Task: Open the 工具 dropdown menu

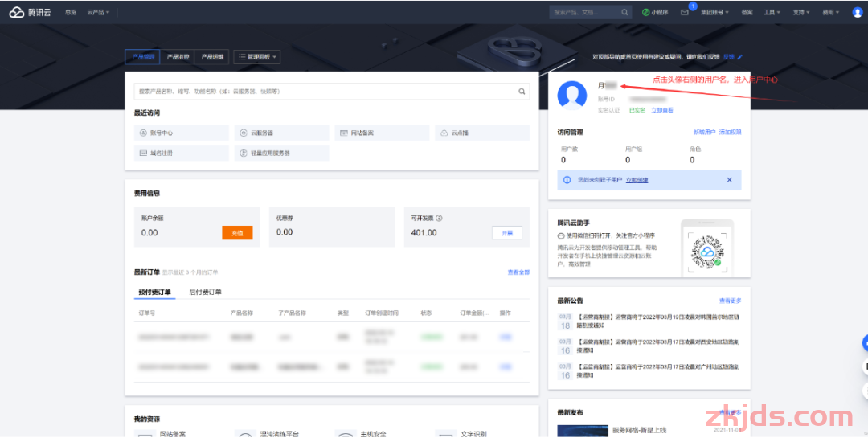Action: pyautogui.click(x=772, y=12)
